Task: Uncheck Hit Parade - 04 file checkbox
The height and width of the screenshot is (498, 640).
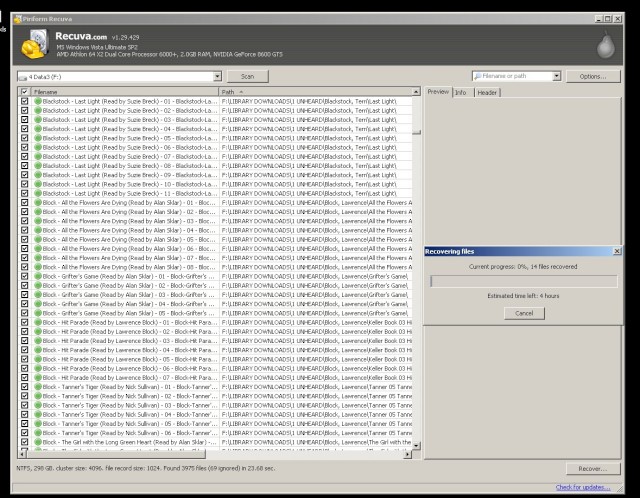Action: (24, 350)
